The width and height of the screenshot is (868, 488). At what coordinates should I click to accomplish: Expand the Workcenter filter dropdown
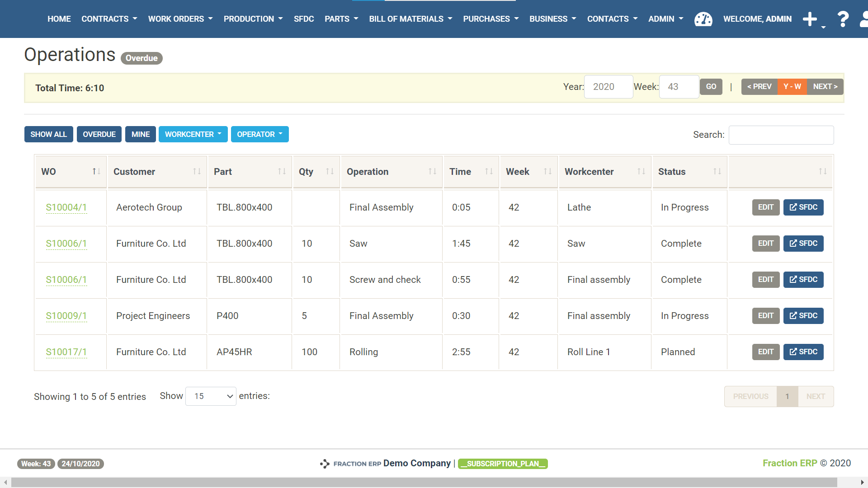point(193,134)
